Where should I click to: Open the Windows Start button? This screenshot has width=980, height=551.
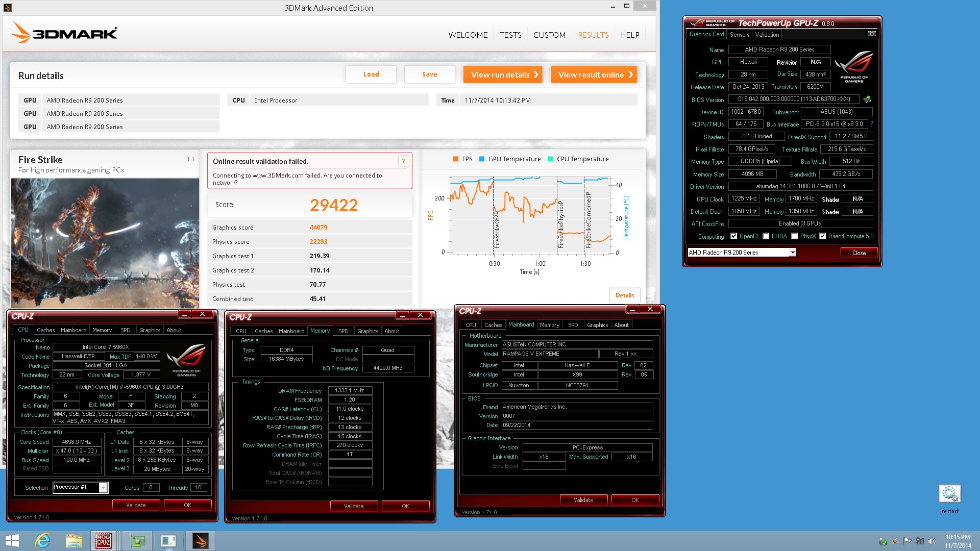point(12,541)
